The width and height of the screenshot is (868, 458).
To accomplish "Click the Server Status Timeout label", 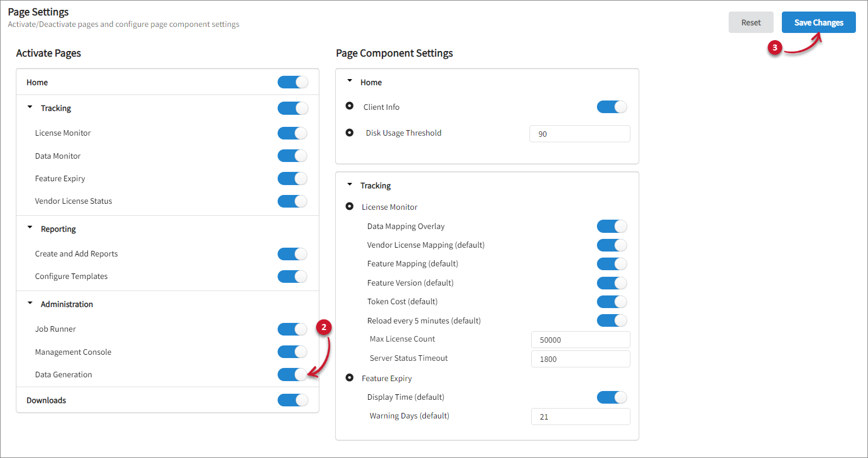I will [409, 358].
